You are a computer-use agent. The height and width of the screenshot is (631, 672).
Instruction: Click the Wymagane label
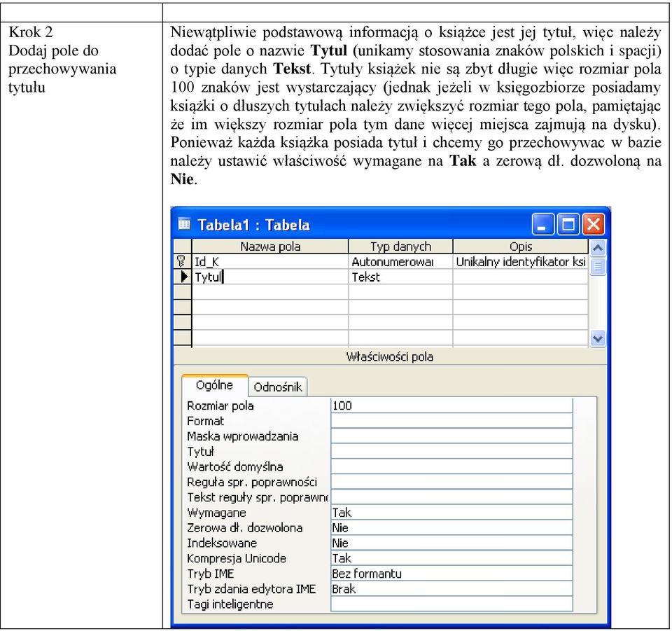point(216,512)
